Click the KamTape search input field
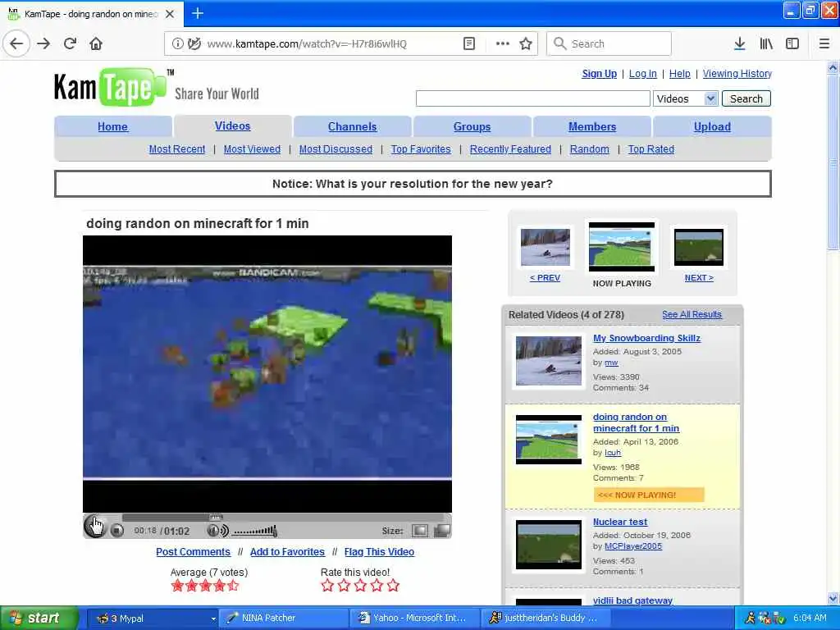840x630 pixels. pos(532,98)
